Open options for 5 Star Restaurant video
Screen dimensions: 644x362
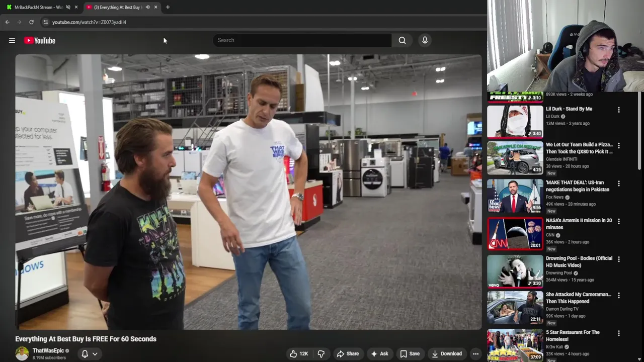point(619,333)
